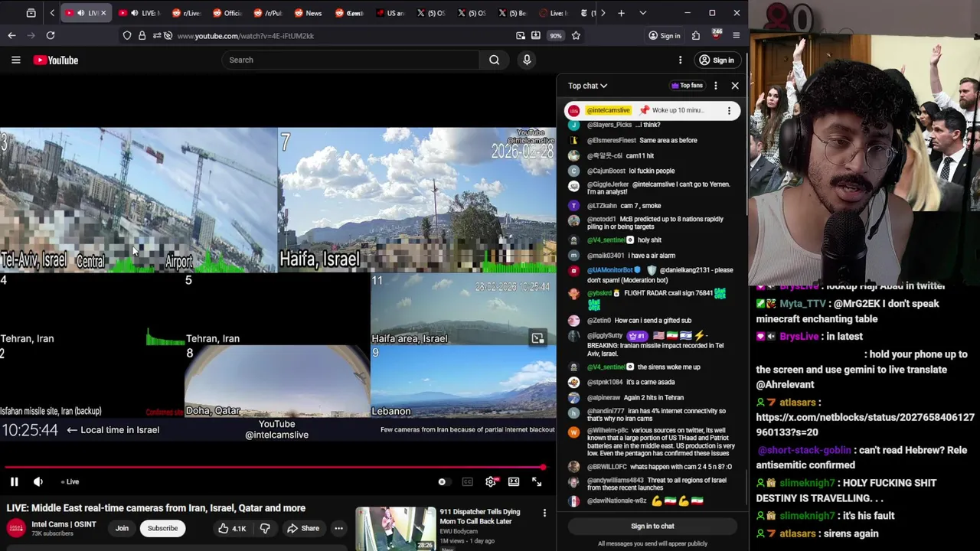Share the live stream

point(303,528)
